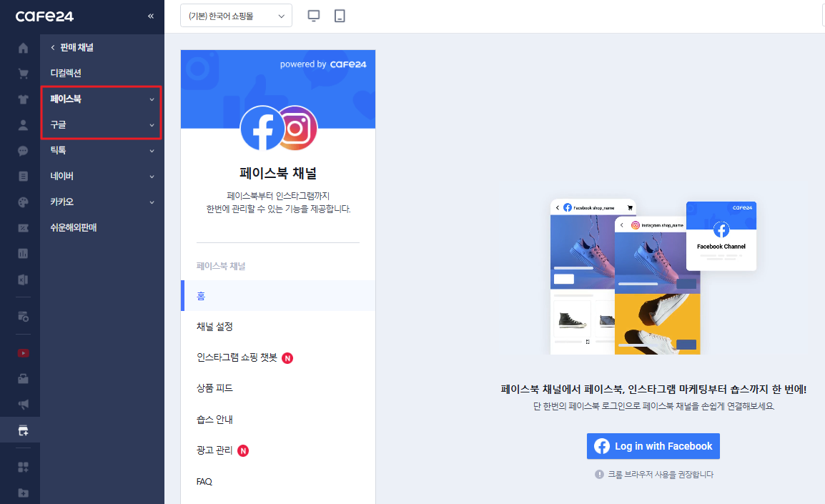Open the palette design icon
This screenshot has width=825, height=504.
[x=23, y=202]
